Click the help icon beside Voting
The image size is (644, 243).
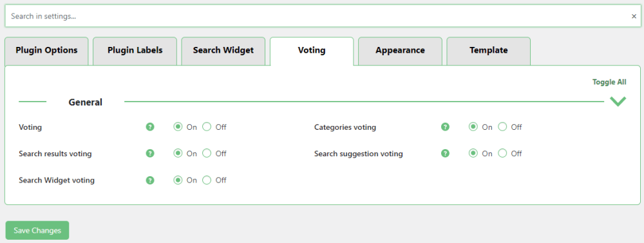point(150,127)
